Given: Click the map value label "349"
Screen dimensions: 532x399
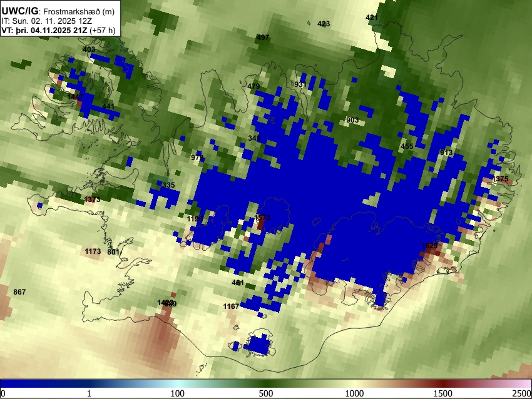Looking at the screenshot, I should (254, 138).
